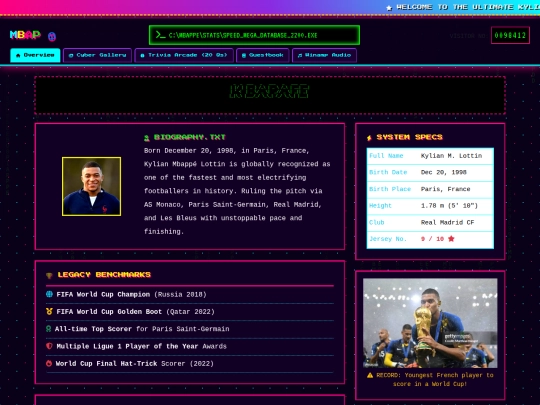The height and width of the screenshot is (405, 540).
Task: Click the visitor counter 0098412
Action: (510, 35)
